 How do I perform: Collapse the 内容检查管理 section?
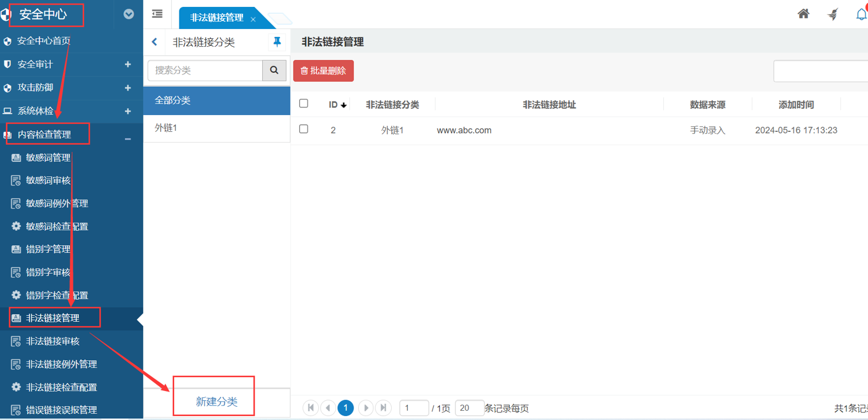[128, 139]
